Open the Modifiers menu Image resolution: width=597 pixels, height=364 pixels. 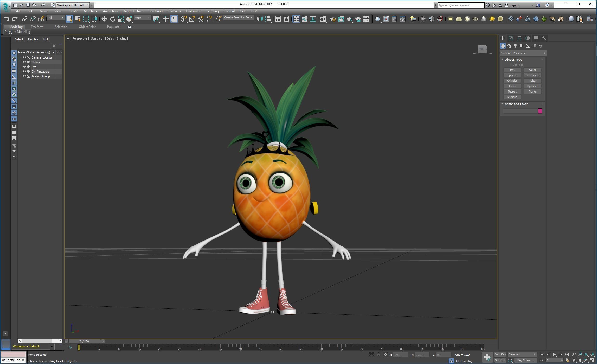(x=90, y=11)
